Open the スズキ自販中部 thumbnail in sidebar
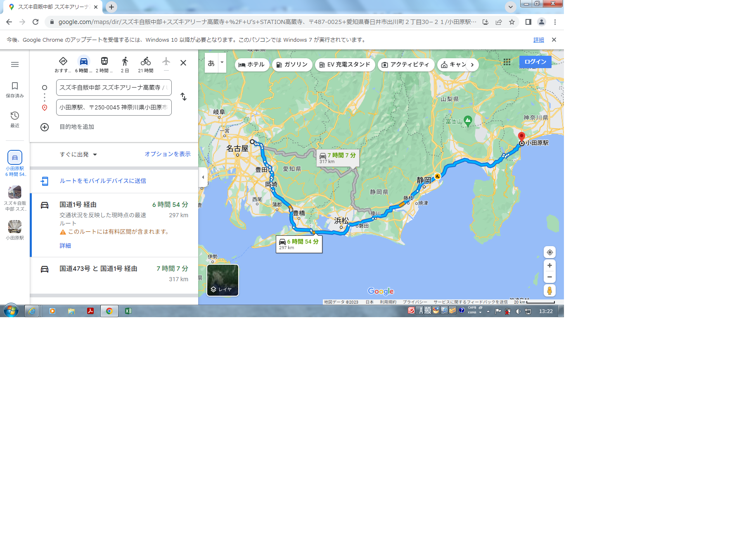Viewport: 746px width, 560px height. pyautogui.click(x=15, y=198)
